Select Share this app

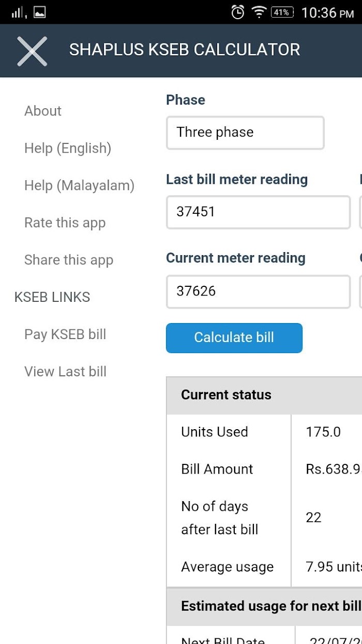[69, 260]
